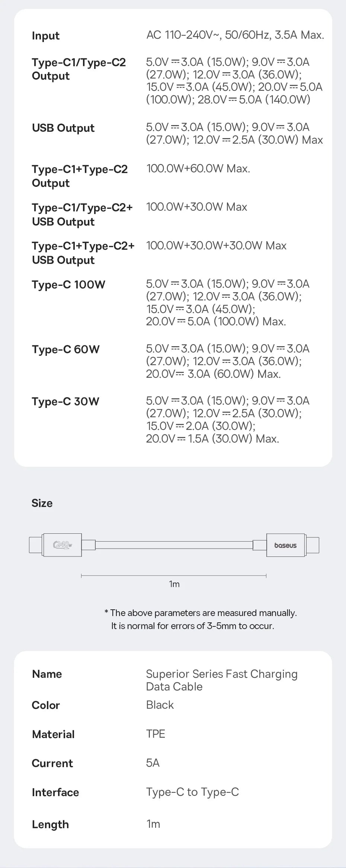Click the Type-C 30W row label
This screenshot has height=868, width=346.
(65, 402)
